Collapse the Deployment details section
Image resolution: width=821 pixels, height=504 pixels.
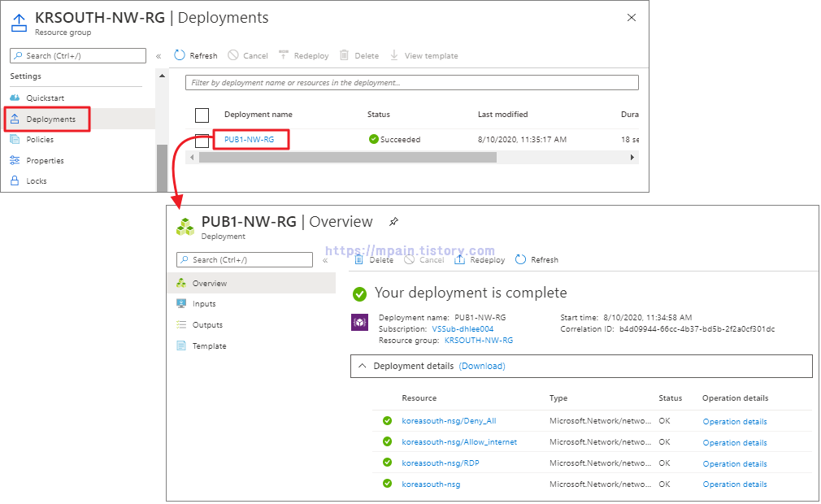pyautogui.click(x=362, y=366)
